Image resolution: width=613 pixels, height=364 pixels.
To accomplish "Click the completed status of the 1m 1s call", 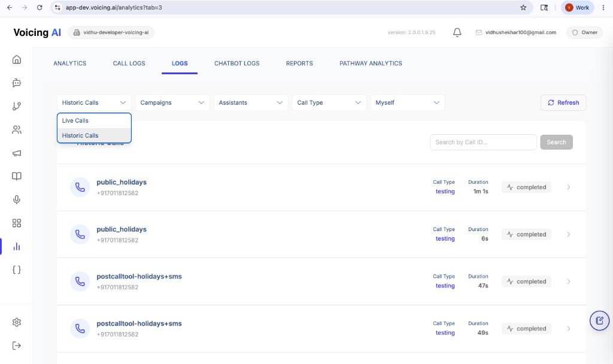I will click(527, 187).
